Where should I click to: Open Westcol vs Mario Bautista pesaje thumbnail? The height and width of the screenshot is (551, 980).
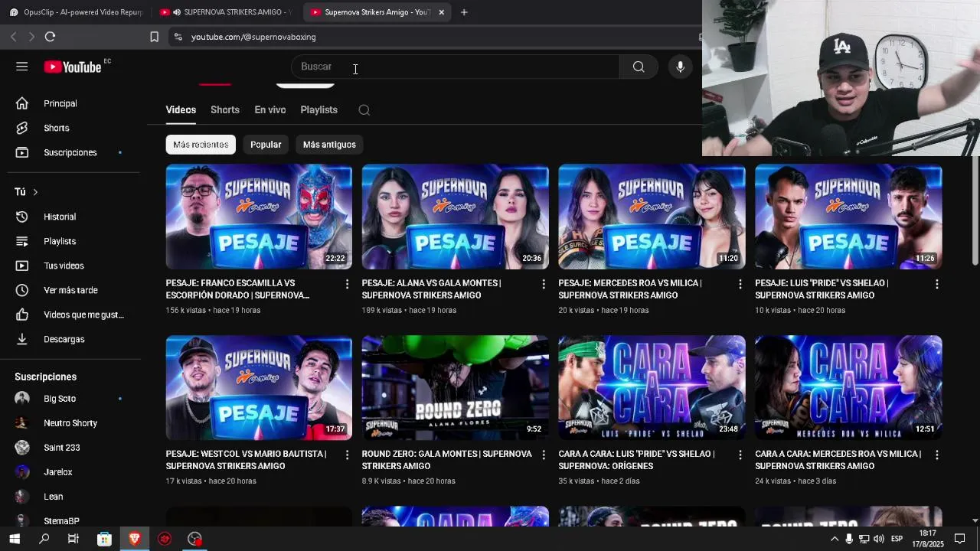point(259,387)
